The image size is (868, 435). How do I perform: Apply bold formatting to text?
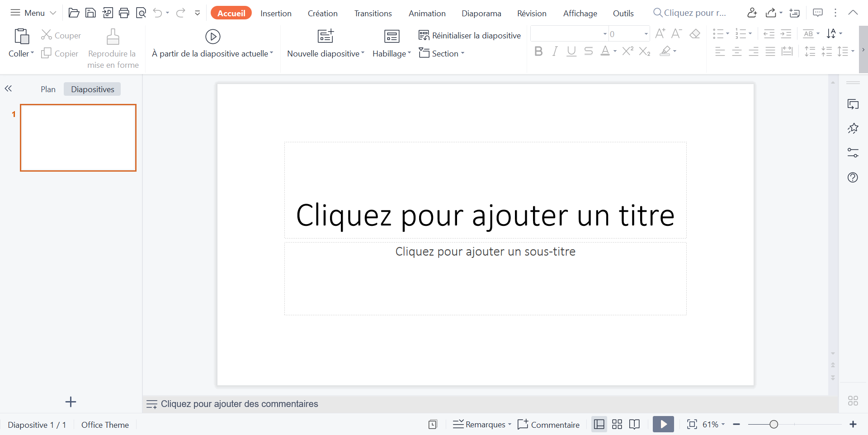pyautogui.click(x=538, y=51)
